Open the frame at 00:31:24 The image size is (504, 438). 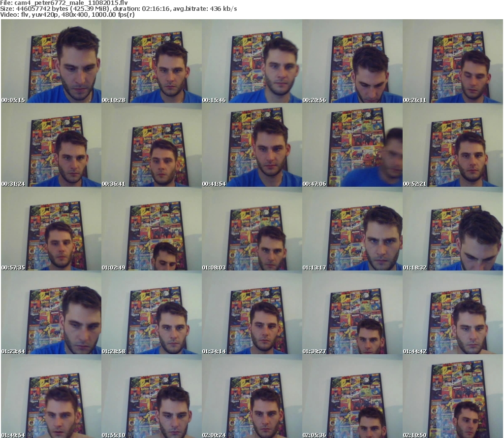(51, 145)
